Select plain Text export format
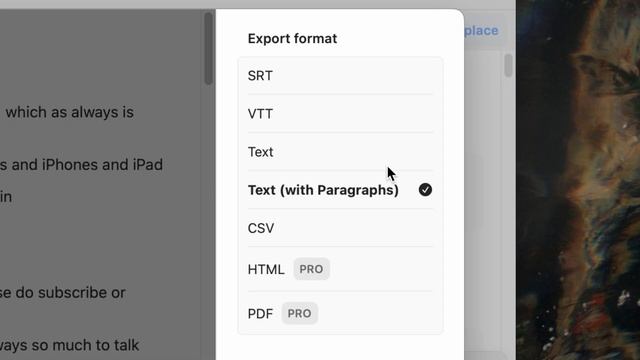Viewport: 640px width, 360px height. pyautogui.click(x=340, y=152)
